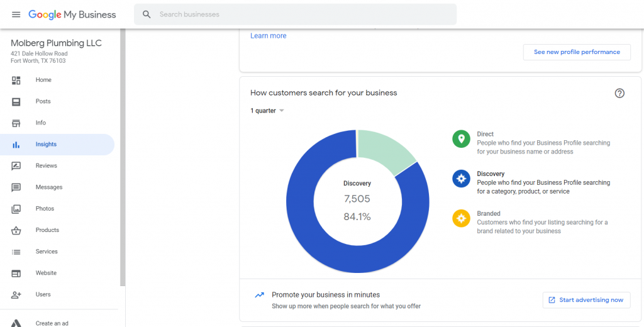This screenshot has height=327, width=644.
Task: Click the trending arrow promote icon
Action: click(259, 295)
